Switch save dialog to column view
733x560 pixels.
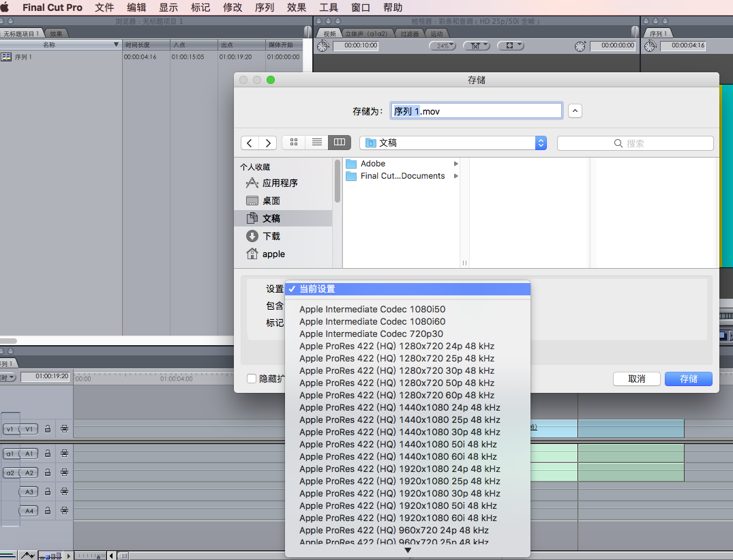[x=340, y=142]
